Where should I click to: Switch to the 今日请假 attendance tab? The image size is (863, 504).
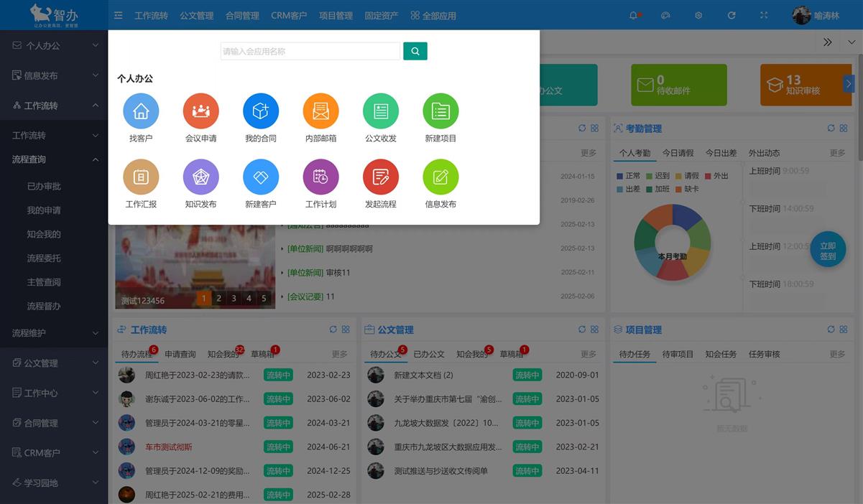tap(678, 153)
